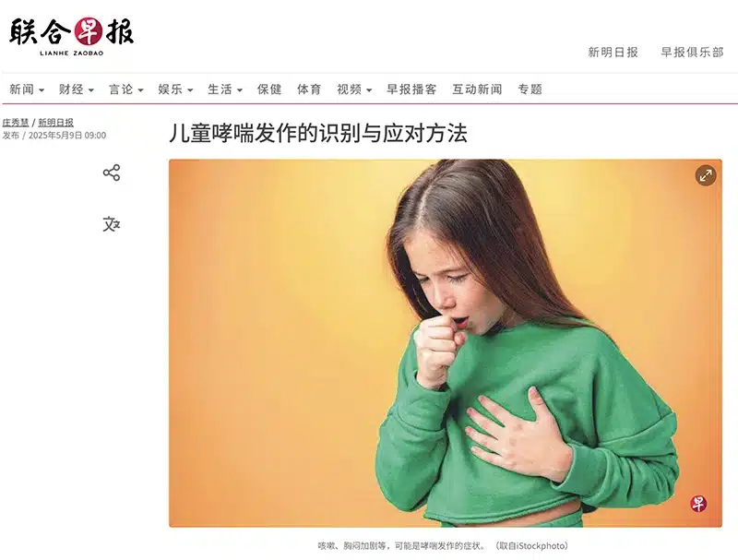738x560 pixels.
Task: Open the 互动新闻 section
Action: (477, 89)
